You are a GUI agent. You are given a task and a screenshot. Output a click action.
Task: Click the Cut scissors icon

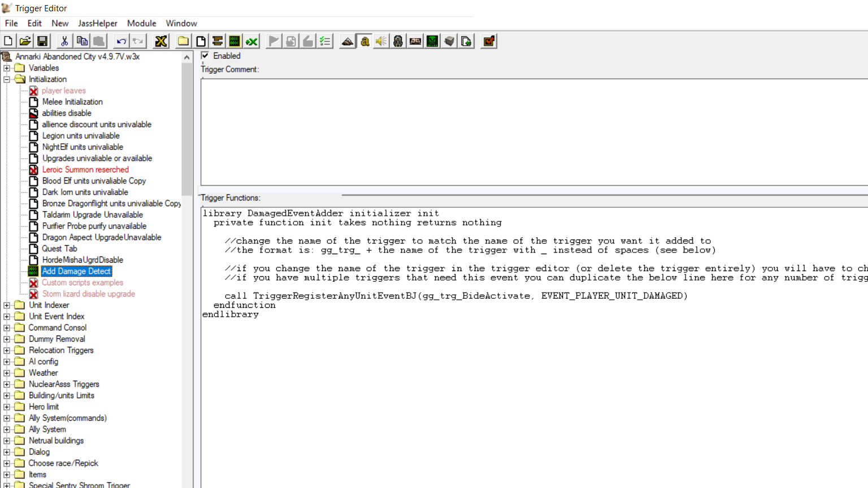click(64, 41)
